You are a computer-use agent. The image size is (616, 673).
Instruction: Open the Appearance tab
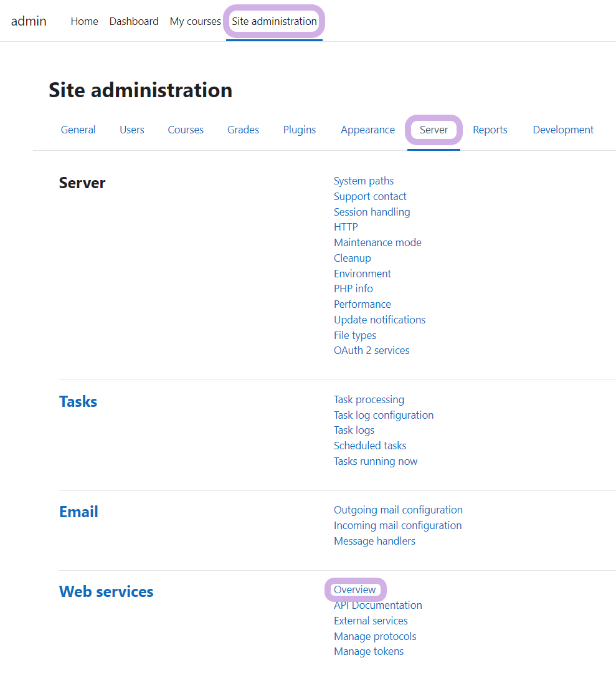(x=367, y=130)
